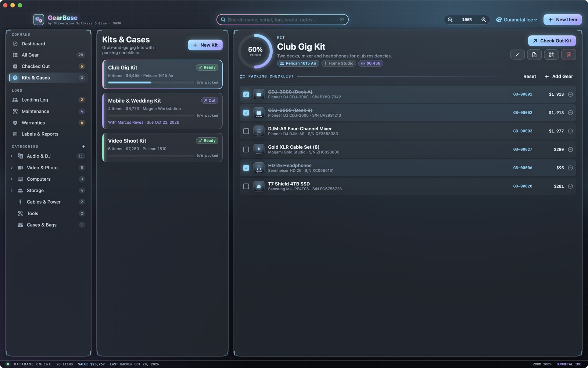Add a new category with plus icon
This screenshot has height=368, width=588.
pos(83,146)
